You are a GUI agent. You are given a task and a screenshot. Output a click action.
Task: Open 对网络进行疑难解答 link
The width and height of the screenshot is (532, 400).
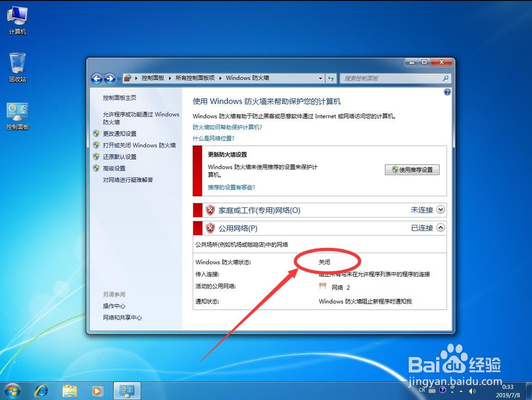pos(128,180)
